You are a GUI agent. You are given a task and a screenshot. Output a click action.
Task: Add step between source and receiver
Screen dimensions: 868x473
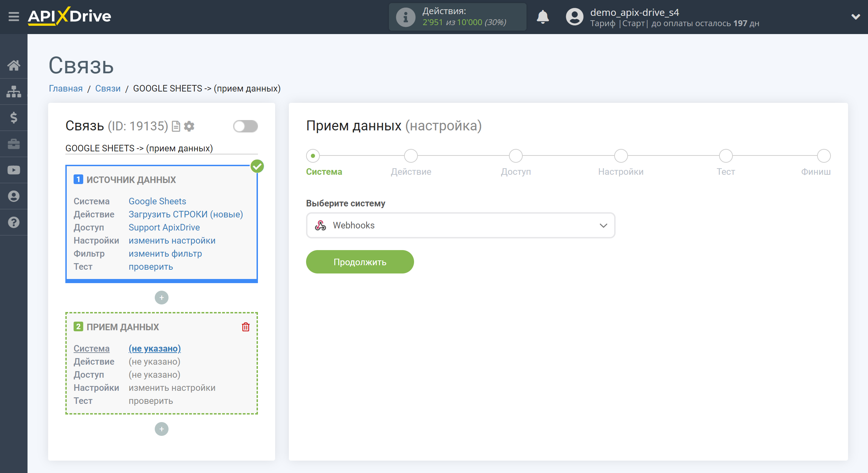[x=162, y=298]
